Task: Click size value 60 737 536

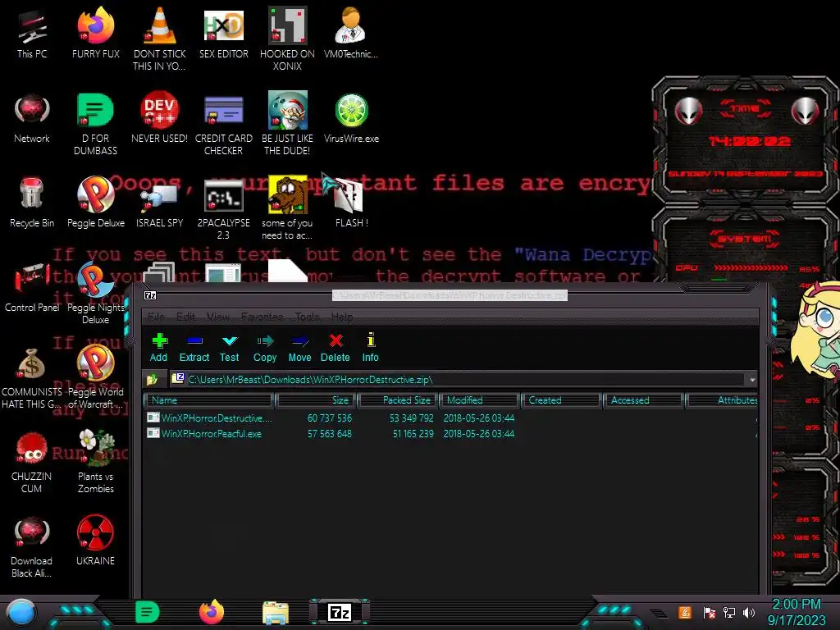Action: tap(330, 418)
